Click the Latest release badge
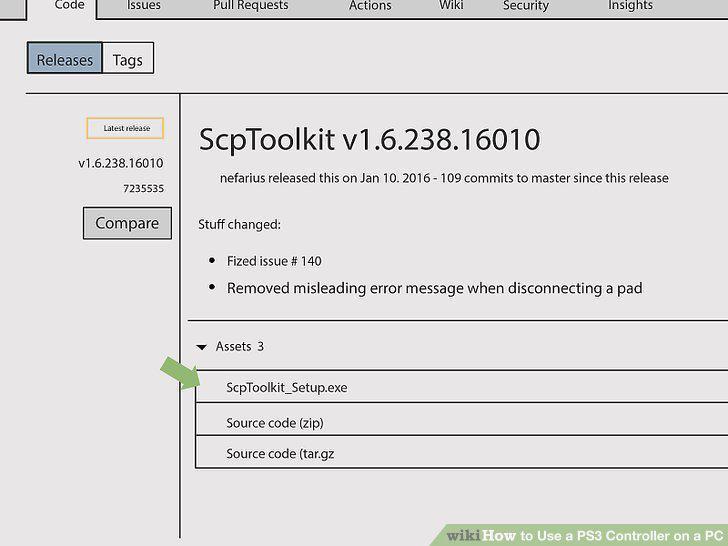This screenshot has width=728, height=546. 125,128
